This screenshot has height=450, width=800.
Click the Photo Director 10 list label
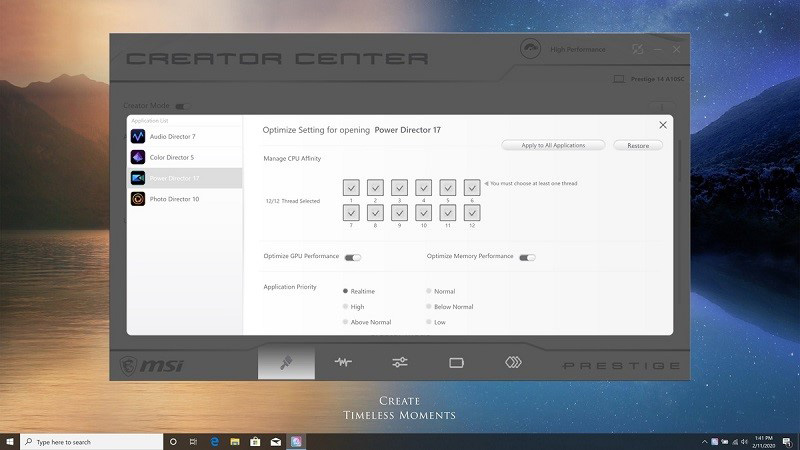click(x=174, y=199)
